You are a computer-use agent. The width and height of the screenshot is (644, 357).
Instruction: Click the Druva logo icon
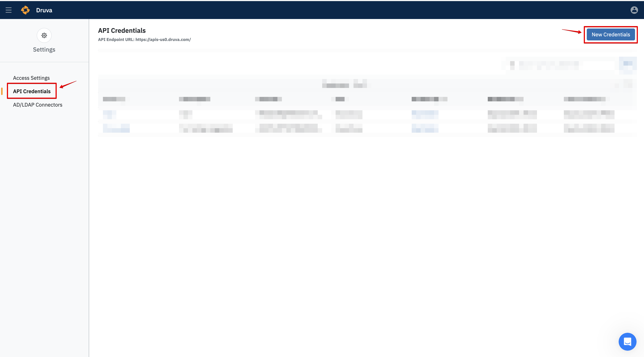(25, 10)
